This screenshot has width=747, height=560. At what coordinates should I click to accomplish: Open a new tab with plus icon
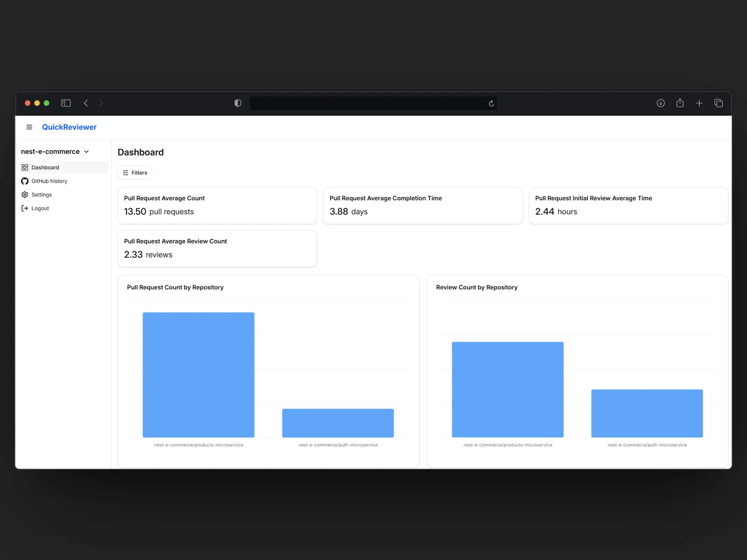(699, 103)
